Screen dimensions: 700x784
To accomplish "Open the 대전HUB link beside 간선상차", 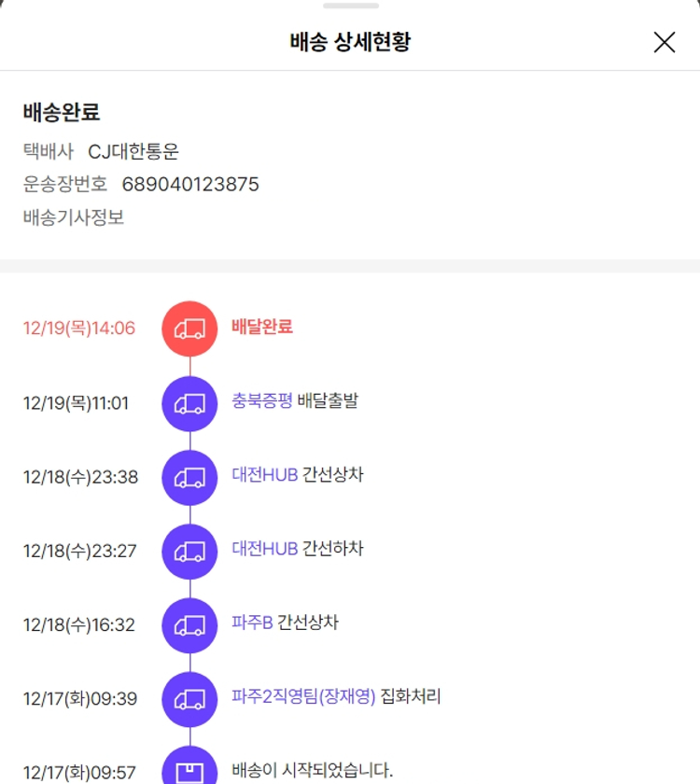I will [264, 475].
